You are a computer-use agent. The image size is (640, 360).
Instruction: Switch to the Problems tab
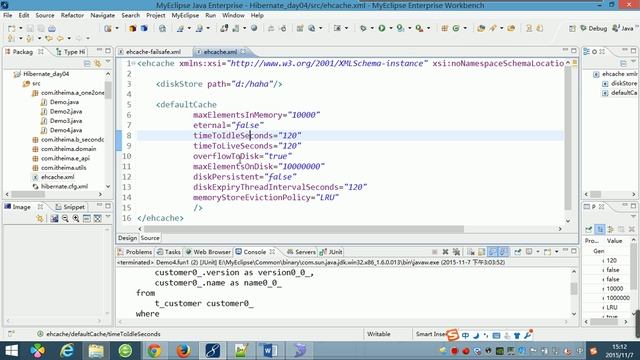135,252
